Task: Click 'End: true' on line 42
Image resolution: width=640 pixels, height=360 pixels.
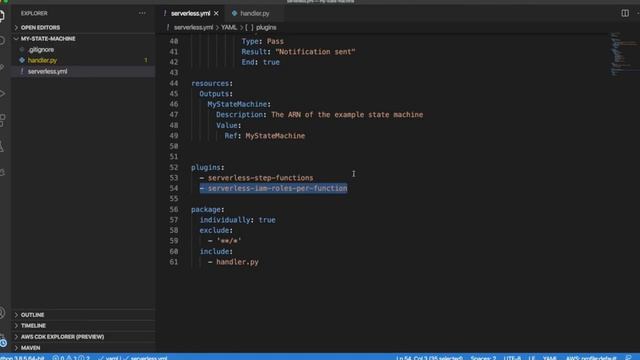Action: (x=260, y=62)
